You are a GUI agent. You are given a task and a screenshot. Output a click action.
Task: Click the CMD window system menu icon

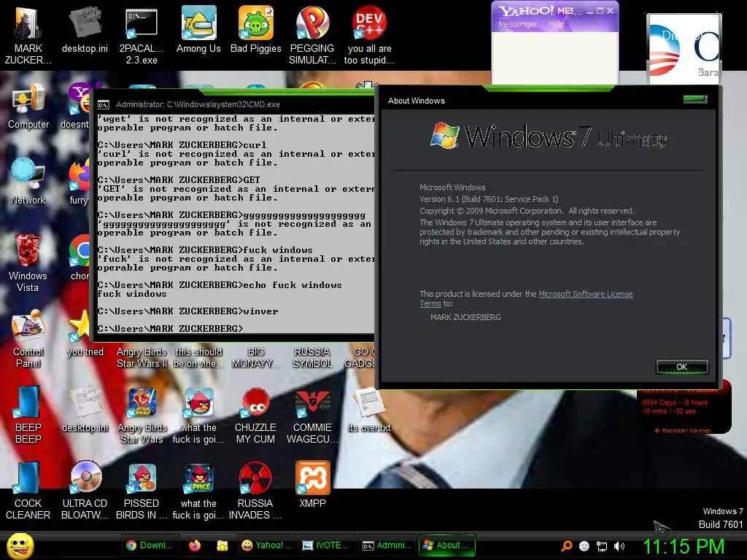pyautogui.click(x=104, y=105)
